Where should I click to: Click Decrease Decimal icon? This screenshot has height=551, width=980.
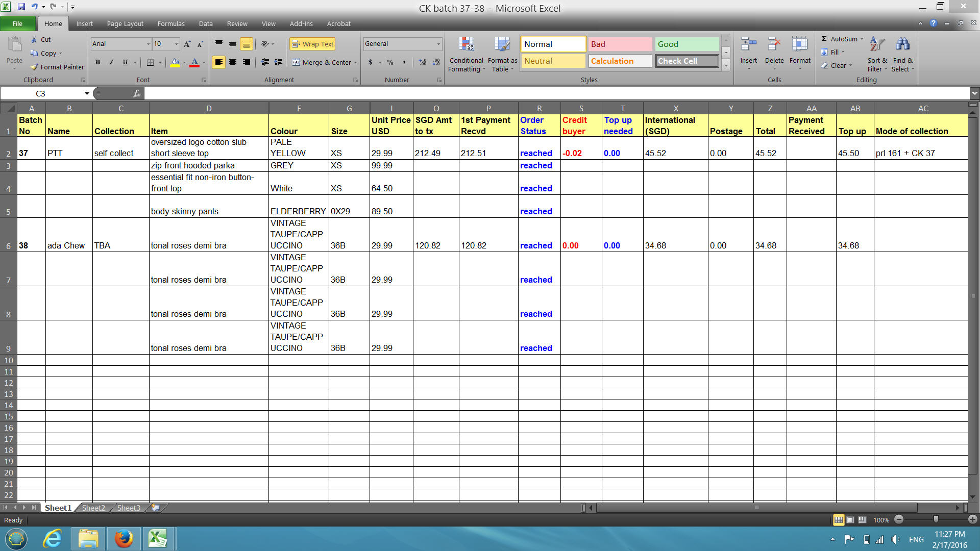436,62
